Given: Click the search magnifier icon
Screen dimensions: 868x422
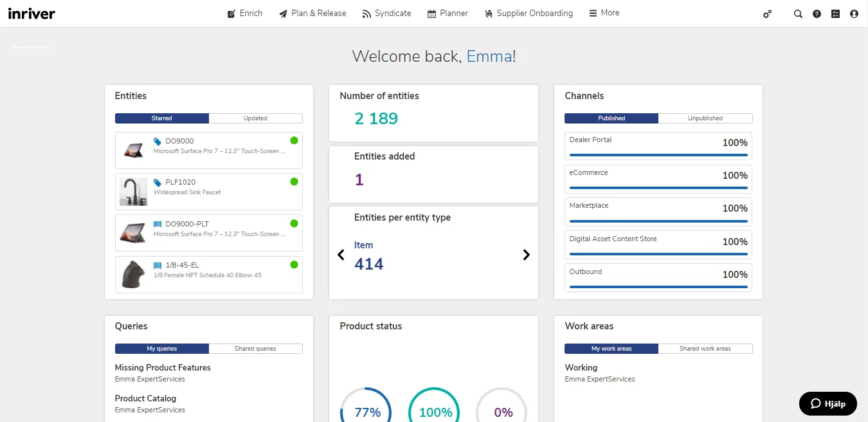Looking at the screenshot, I should 798,14.
